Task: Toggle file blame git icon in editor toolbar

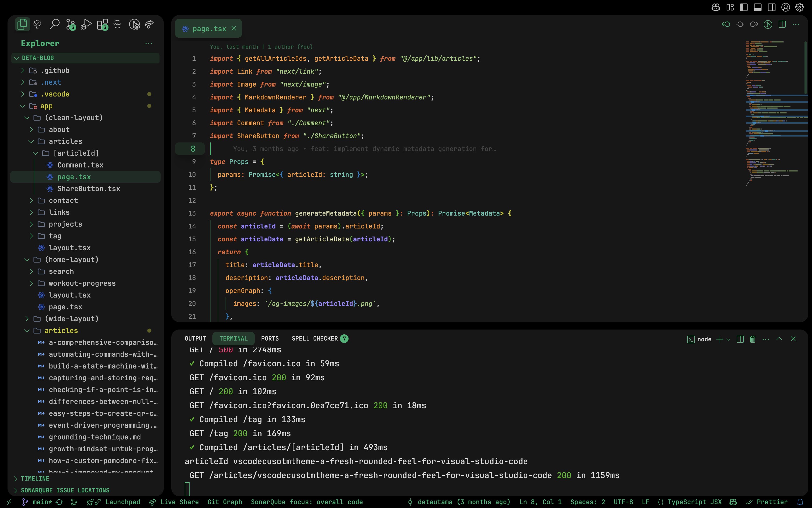Action: (768, 24)
